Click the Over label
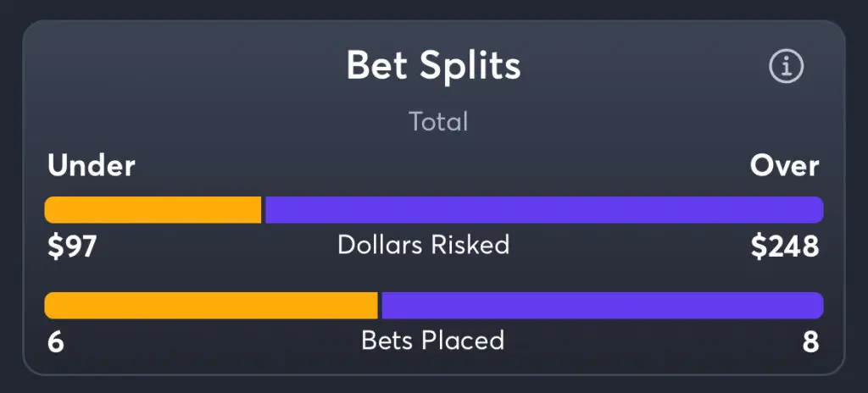 pyautogui.click(x=784, y=166)
